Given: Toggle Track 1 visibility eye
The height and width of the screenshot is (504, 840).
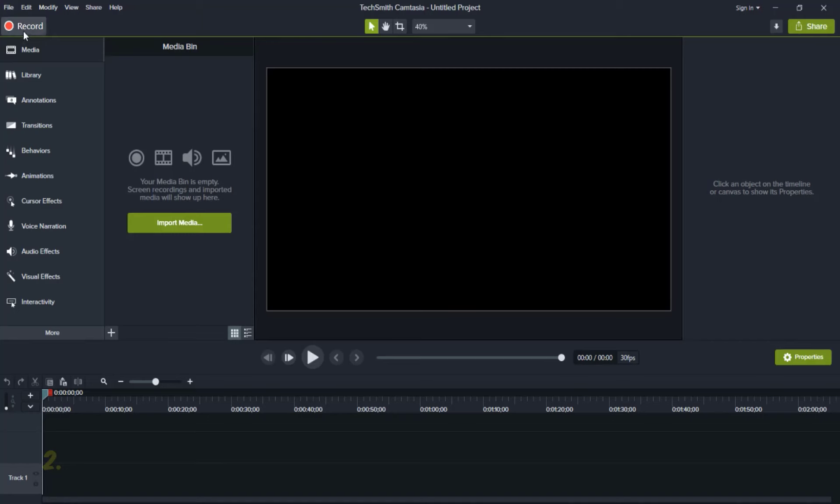Looking at the screenshot, I should point(36,474).
